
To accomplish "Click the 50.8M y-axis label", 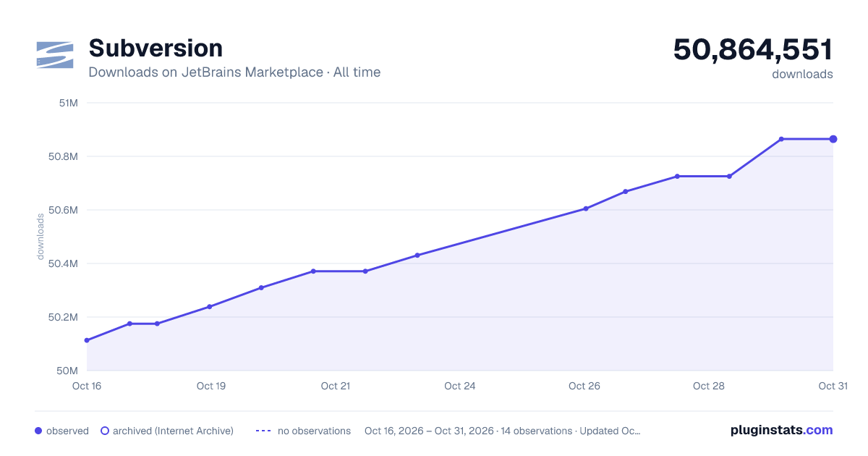I will [64, 156].
